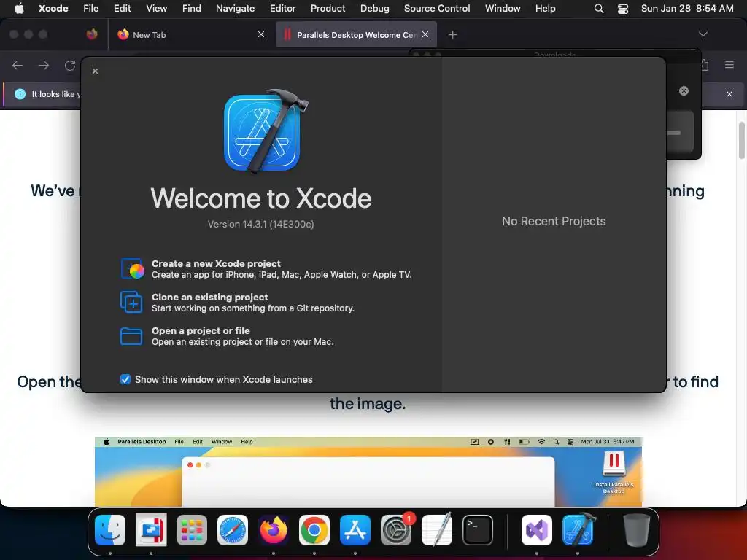Image resolution: width=747 pixels, height=560 pixels.
Task: Go forward in Firefox
Action: coord(44,65)
